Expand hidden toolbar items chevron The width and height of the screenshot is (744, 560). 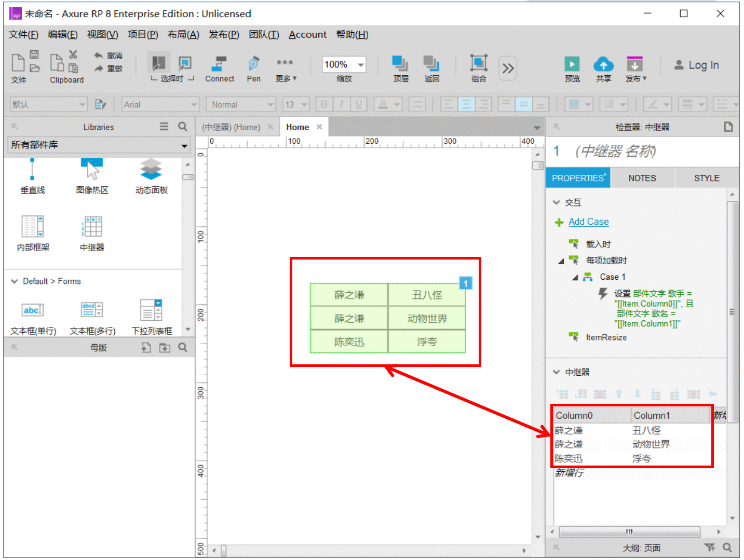point(508,68)
